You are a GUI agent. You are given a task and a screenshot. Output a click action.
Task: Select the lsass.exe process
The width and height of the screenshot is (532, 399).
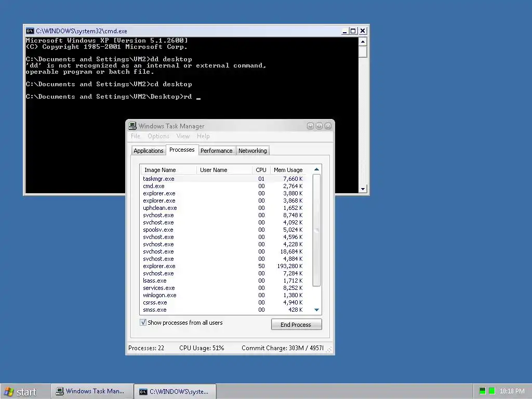pos(223,281)
